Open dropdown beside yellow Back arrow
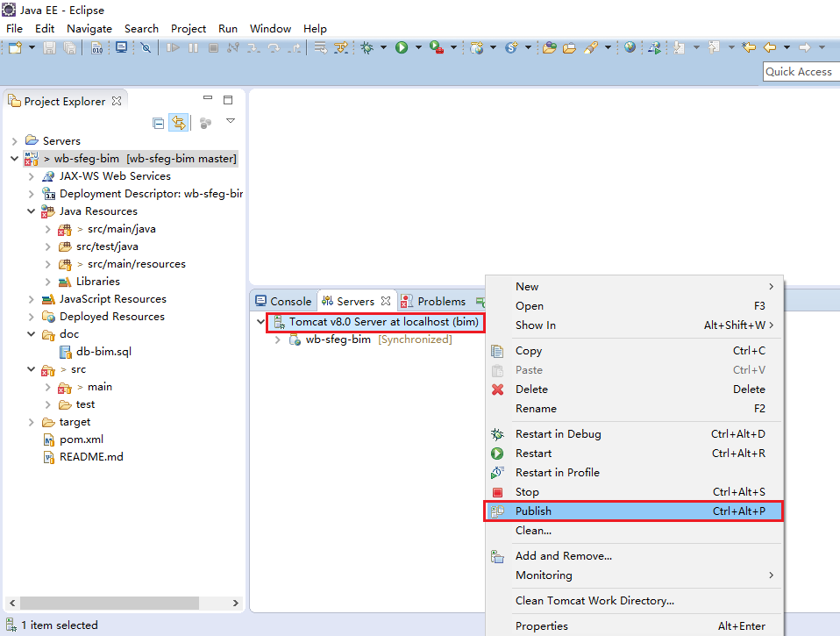Viewport: 840px width, 636px height. click(x=787, y=47)
